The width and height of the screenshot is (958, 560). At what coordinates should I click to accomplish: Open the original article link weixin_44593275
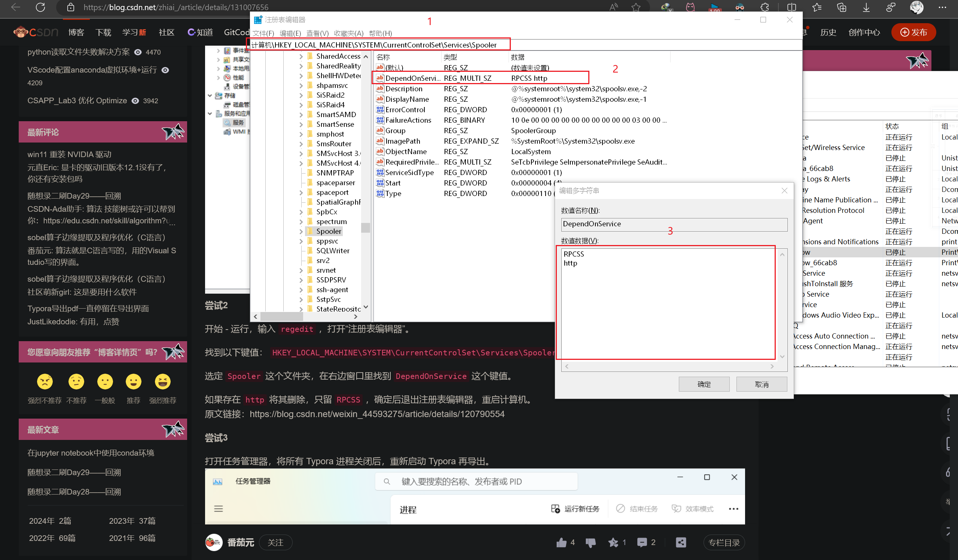click(377, 414)
